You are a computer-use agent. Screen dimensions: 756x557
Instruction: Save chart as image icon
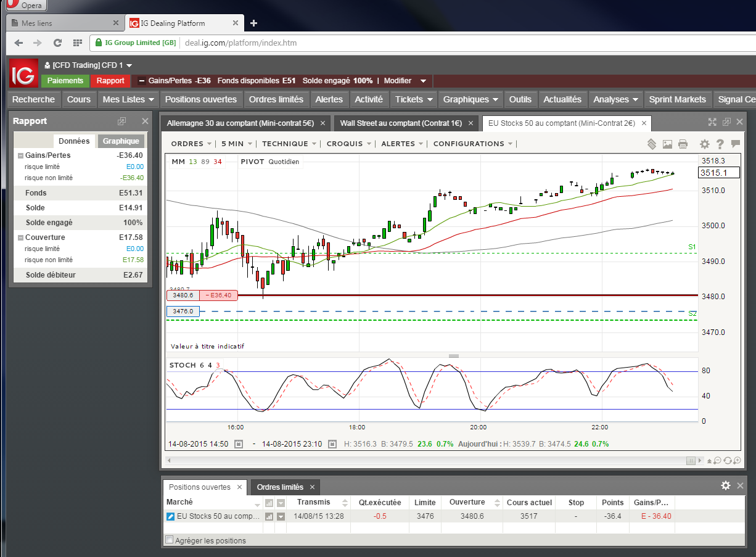[667, 144]
